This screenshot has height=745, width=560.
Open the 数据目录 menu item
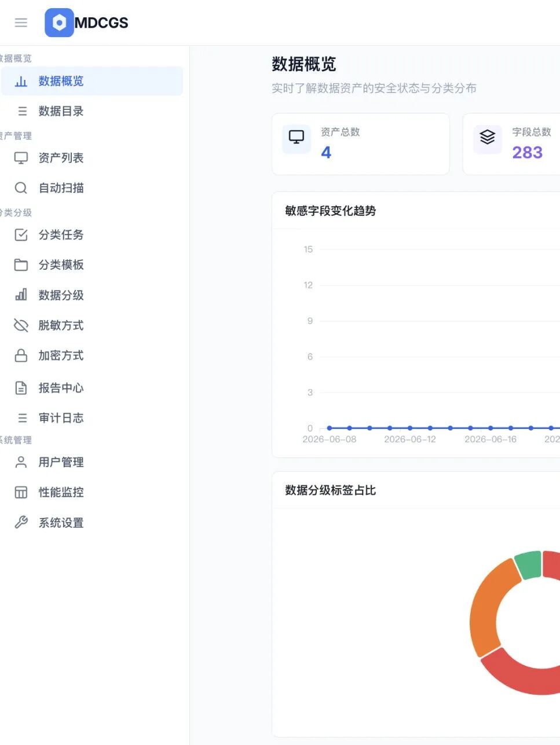(91, 111)
